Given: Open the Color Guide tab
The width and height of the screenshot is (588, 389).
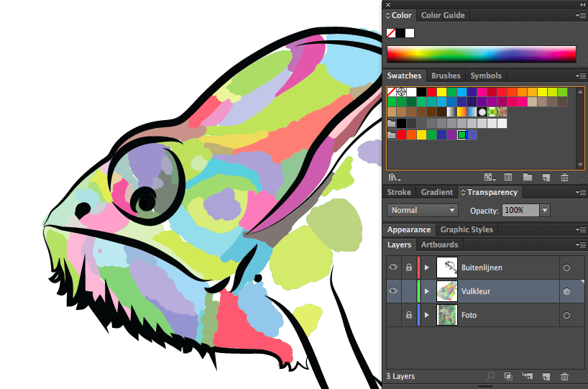Looking at the screenshot, I should [x=443, y=15].
